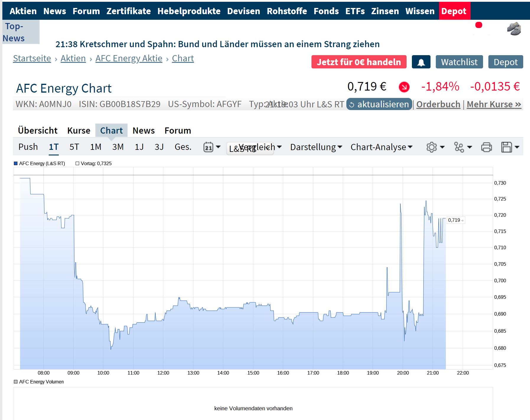Print the chart with printer icon
The width and height of the screenshot is (530, 420).
click(486, 147)
